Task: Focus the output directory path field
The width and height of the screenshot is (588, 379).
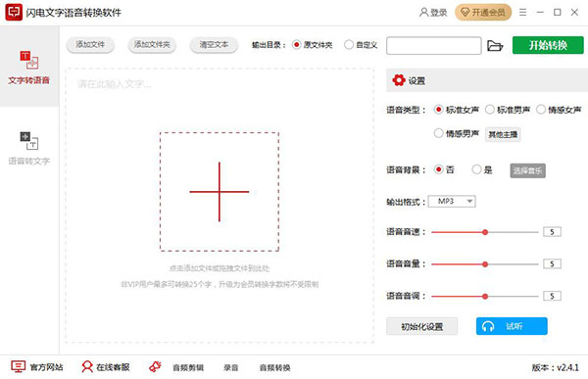Action: click(434, 45)
